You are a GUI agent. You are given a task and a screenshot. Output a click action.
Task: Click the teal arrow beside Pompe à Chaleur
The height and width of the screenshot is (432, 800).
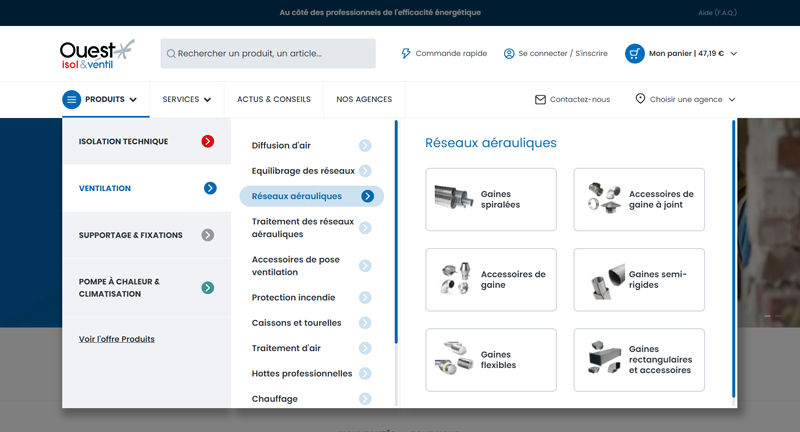pos(208,288)
